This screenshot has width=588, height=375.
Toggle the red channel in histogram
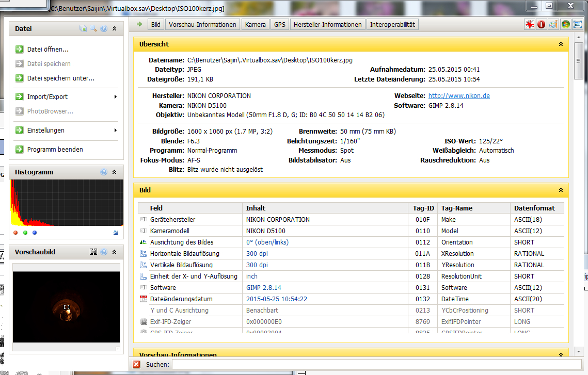[x=16, y=233]
